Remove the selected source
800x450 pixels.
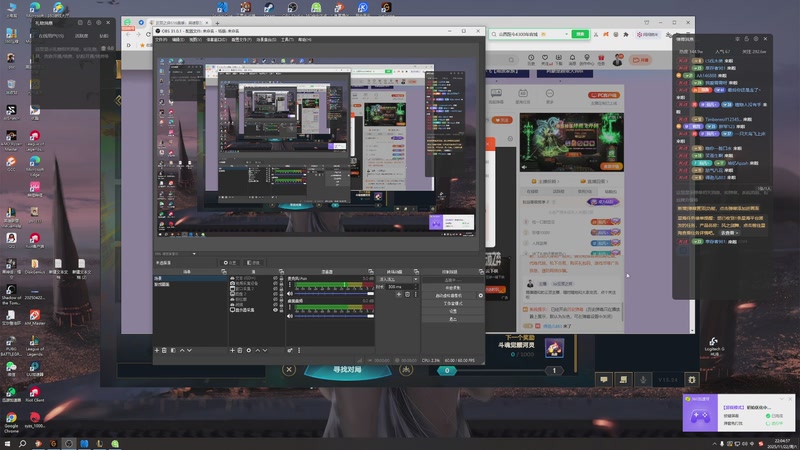click(240, 351)
